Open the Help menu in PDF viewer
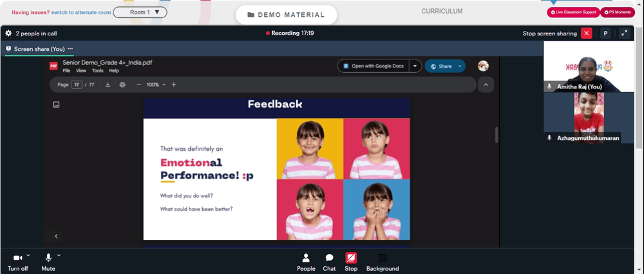The height and width of the screenshot is (274, 644). (114, 71)
